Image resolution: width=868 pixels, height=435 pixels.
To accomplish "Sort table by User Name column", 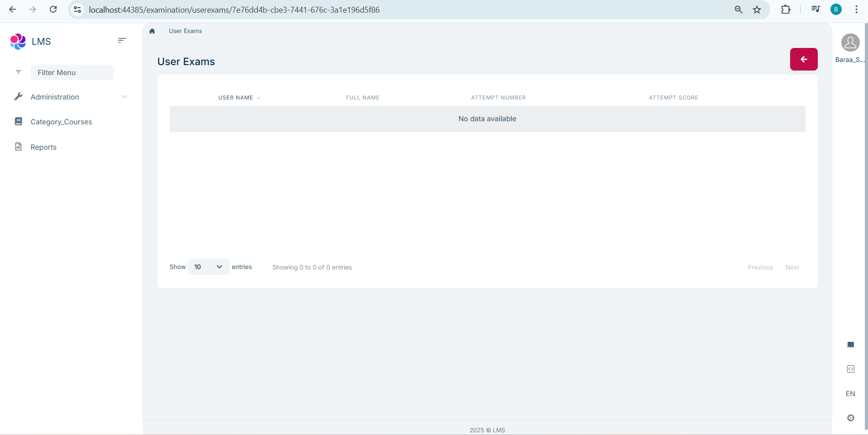I will pos(236,98).
